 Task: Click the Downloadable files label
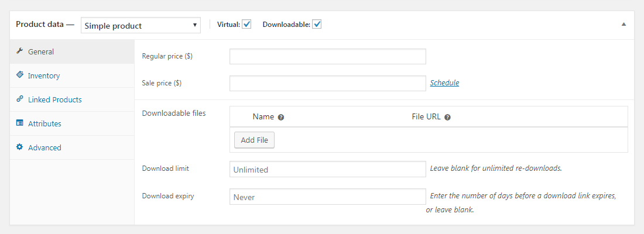pos(174,113)
